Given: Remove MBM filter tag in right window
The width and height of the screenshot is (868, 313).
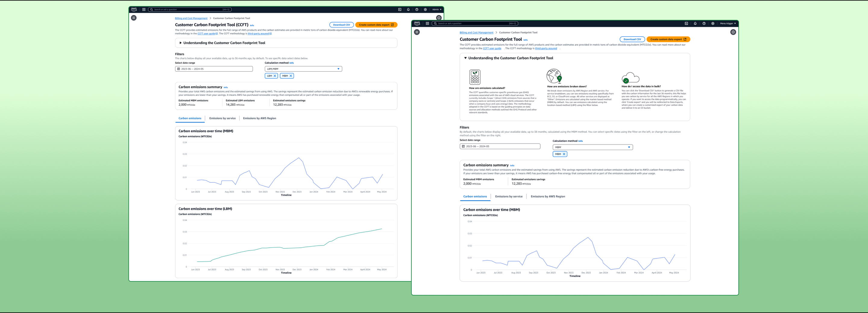Looking at the screenshot, I should [x=564, y=154].
